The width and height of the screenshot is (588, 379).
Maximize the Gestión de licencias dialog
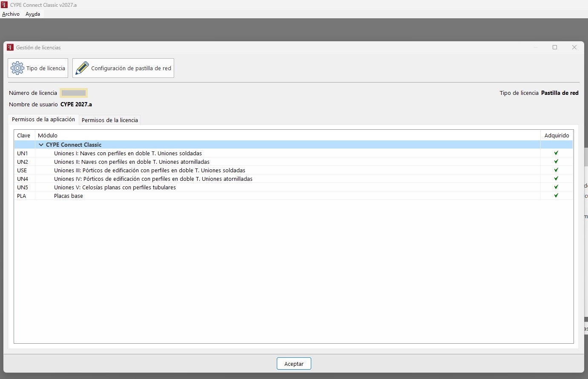point(555,47)
